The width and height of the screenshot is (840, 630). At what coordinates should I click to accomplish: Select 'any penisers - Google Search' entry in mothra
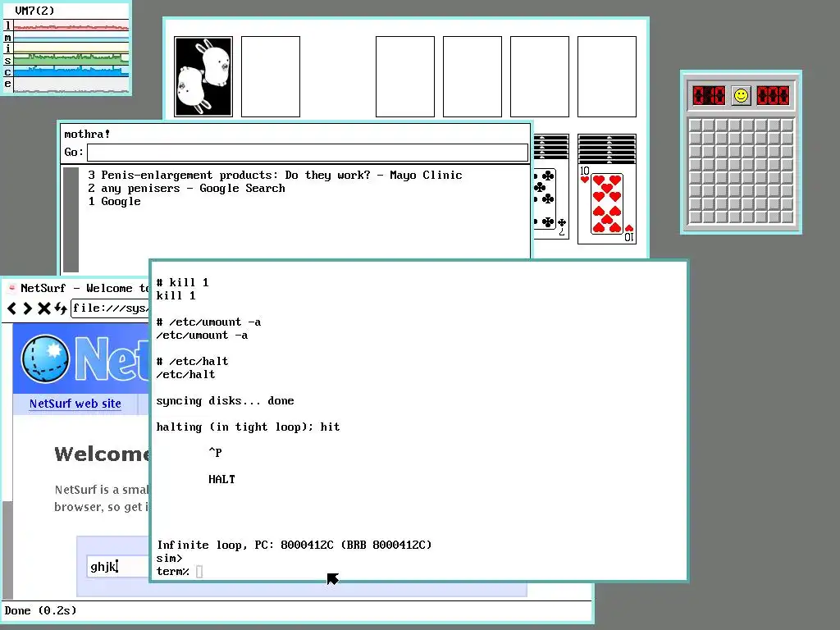click(x=186, y=189)
